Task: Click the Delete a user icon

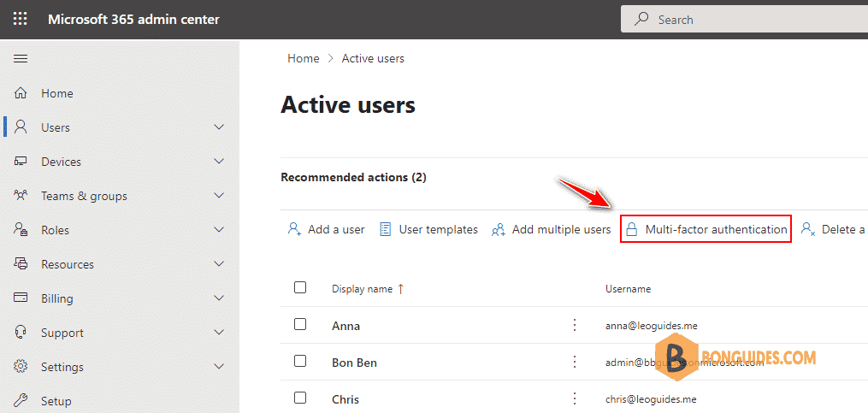Action: [808, 230]
